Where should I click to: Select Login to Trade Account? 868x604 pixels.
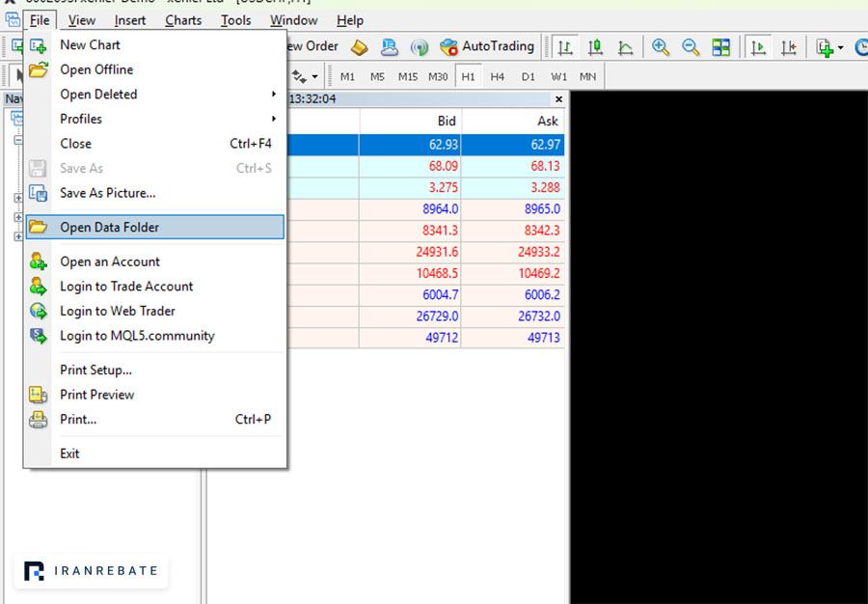pyautogui.click(x=155, y=287)
